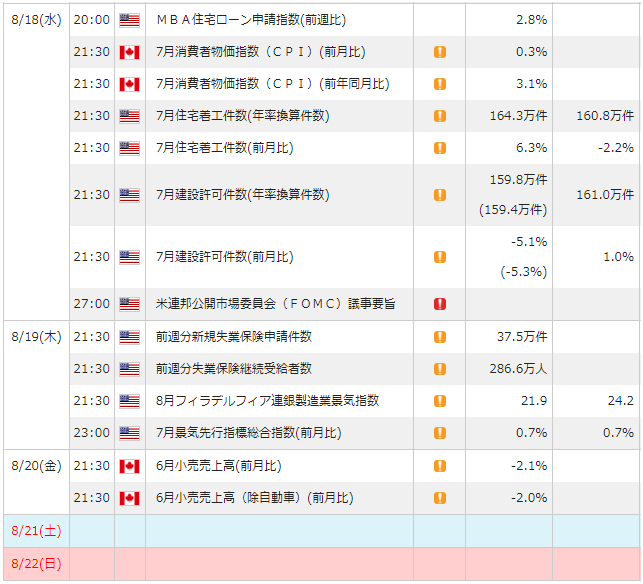
Task: Click the 23:00 time cell
Action: click(92, 433)
